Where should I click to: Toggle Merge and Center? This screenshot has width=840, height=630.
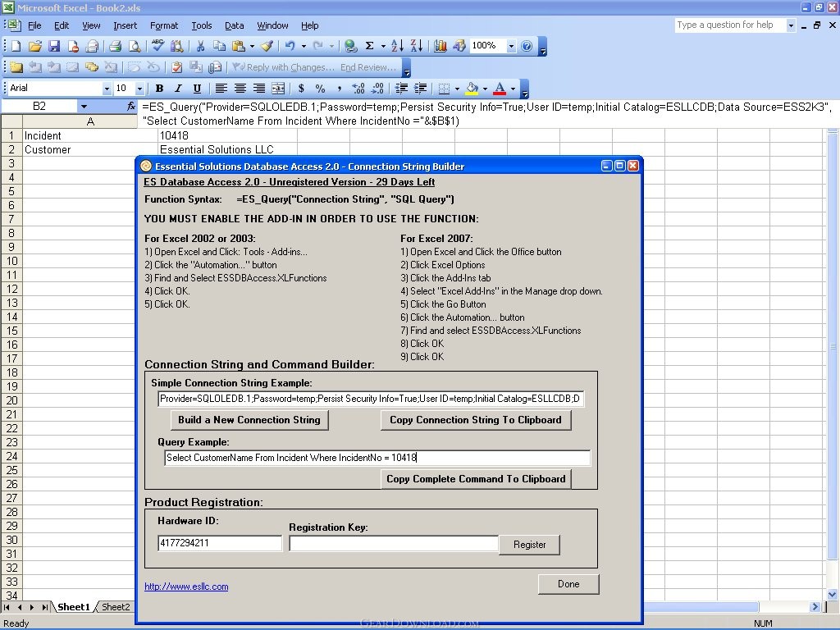[279, 89]
